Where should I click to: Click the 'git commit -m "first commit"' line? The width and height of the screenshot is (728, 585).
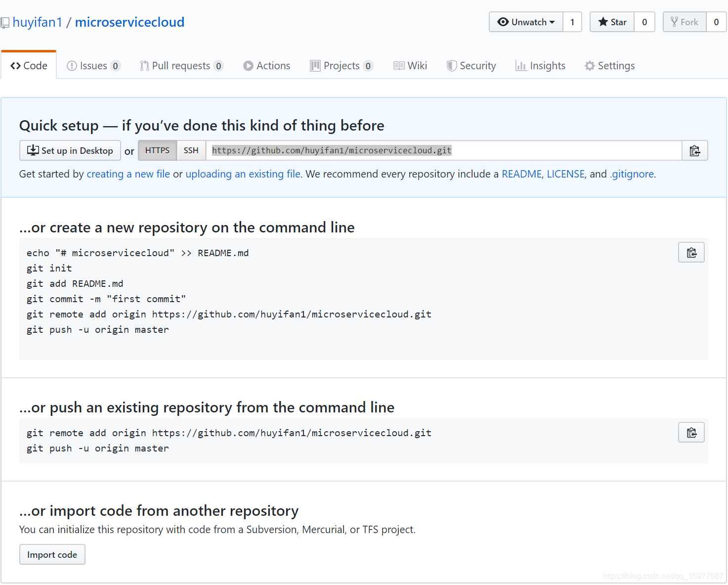[106, 299]
